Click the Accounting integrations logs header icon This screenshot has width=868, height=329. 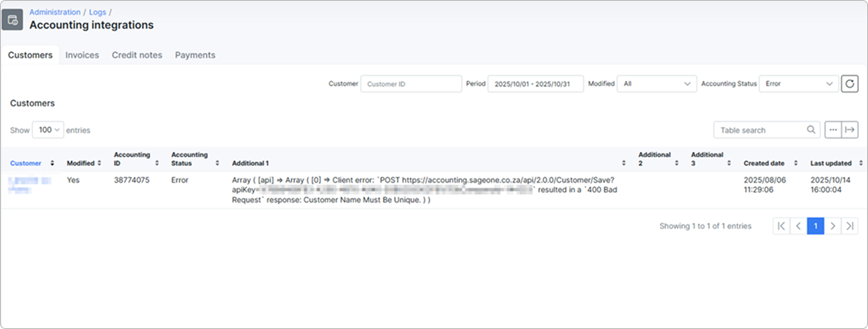coord(13,19)
